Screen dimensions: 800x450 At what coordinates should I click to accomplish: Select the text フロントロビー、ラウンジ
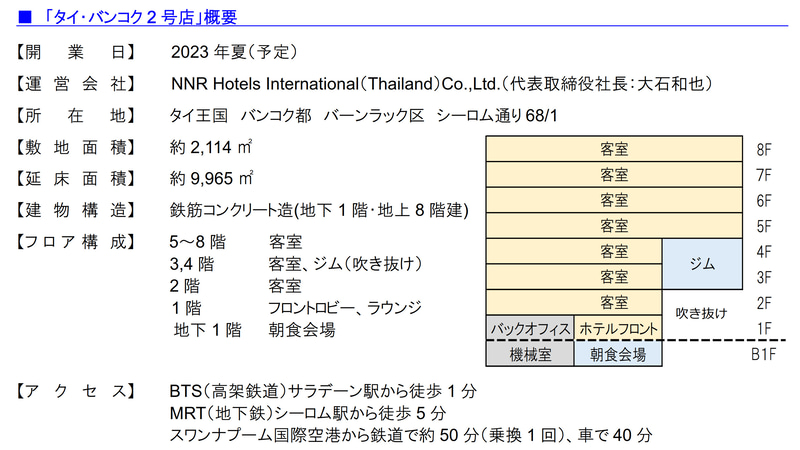(x=345, y=308)
